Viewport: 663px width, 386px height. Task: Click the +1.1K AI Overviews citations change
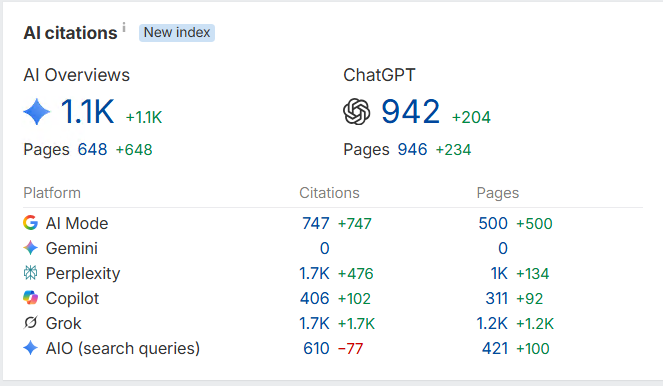coord(144,117)
